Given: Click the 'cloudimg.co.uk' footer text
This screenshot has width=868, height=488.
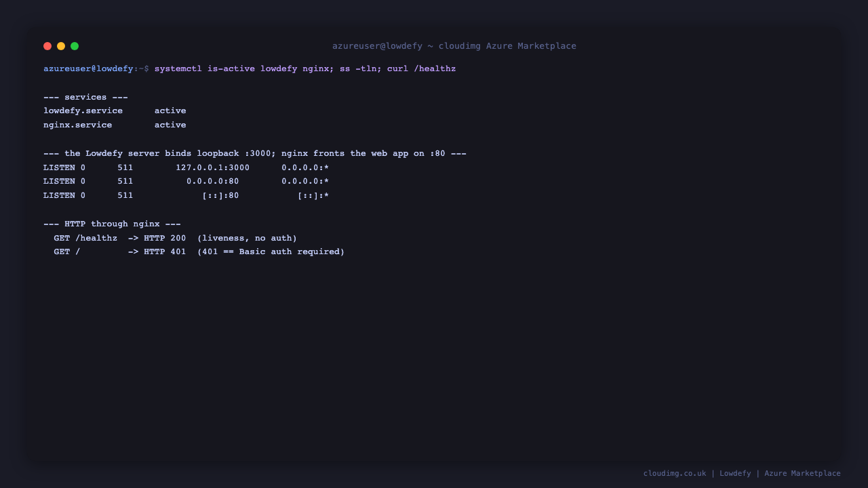Looking at the screenshot, I should click(675, 473).
